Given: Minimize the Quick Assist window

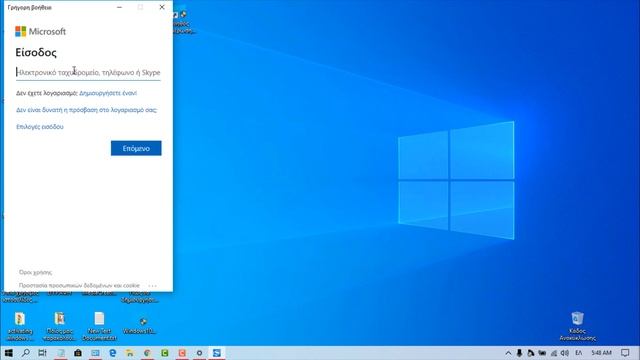Looking at the screenshot, I should click(119, 7).
